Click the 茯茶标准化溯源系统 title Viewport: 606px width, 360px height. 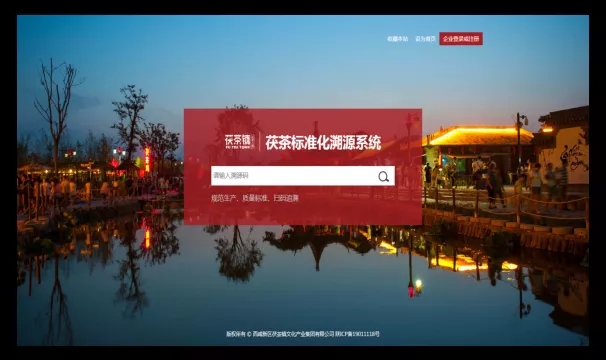click(x=323, y=142)
